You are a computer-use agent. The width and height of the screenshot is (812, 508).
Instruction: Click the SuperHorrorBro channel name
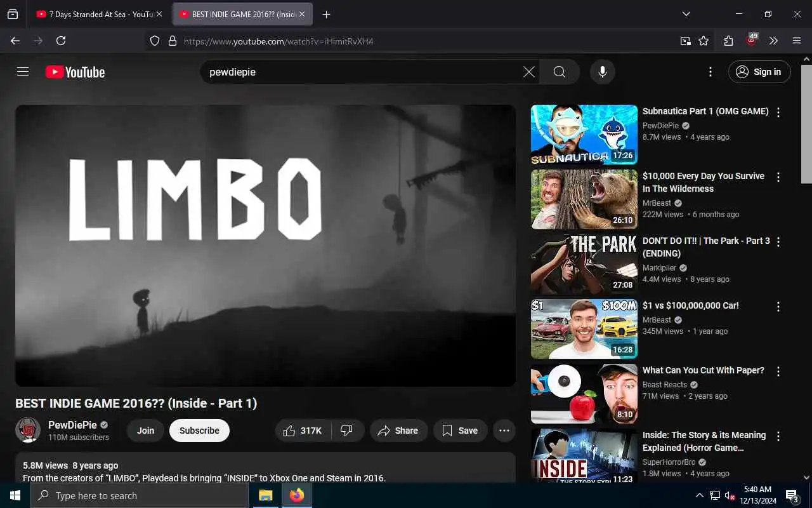click(669, 462)
